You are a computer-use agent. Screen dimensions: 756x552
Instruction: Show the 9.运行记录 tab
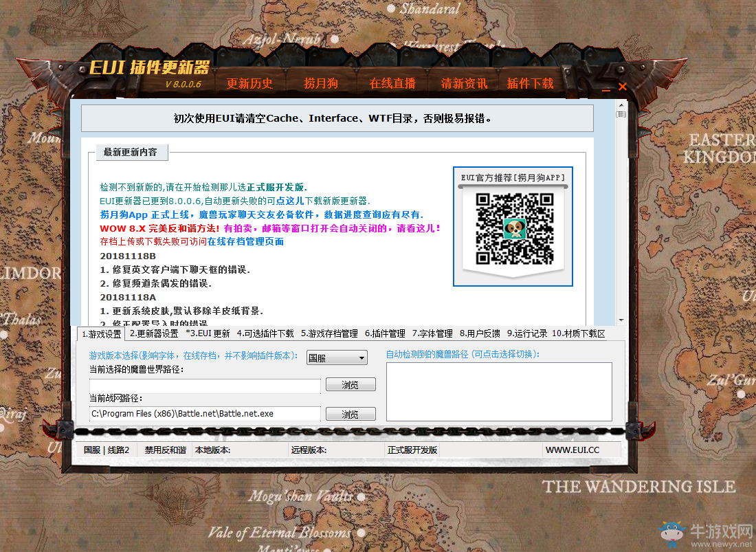527,333
